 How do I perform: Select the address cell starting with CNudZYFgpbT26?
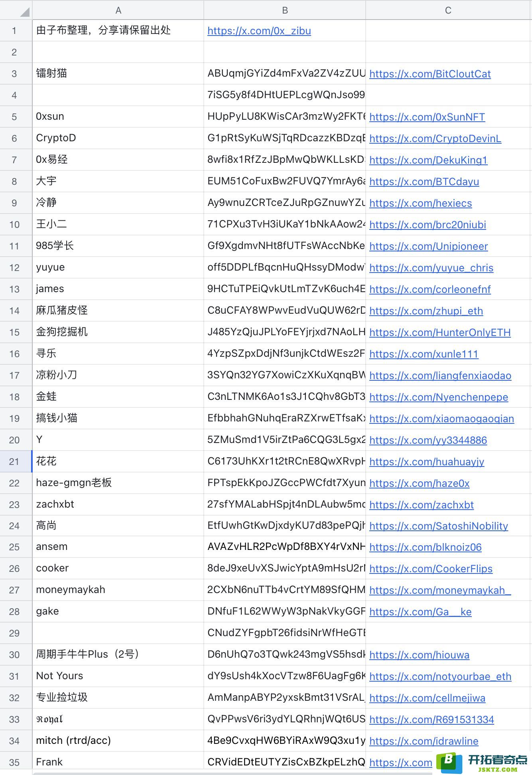(285, 633)
